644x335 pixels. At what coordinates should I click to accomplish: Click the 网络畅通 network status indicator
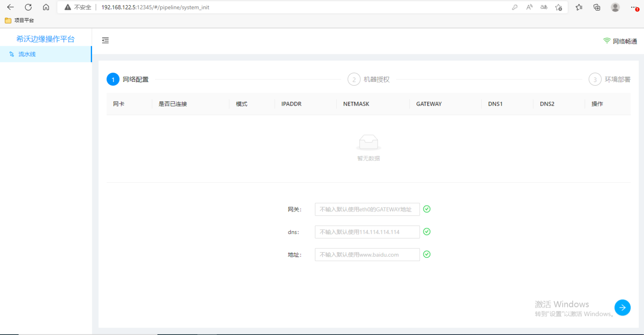620,41
